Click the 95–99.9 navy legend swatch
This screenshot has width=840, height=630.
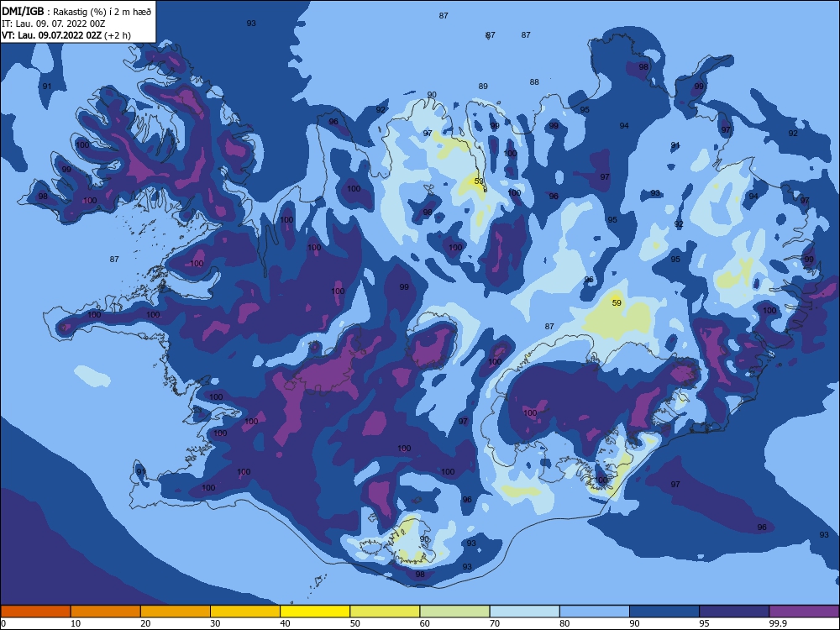click(734, 612)
